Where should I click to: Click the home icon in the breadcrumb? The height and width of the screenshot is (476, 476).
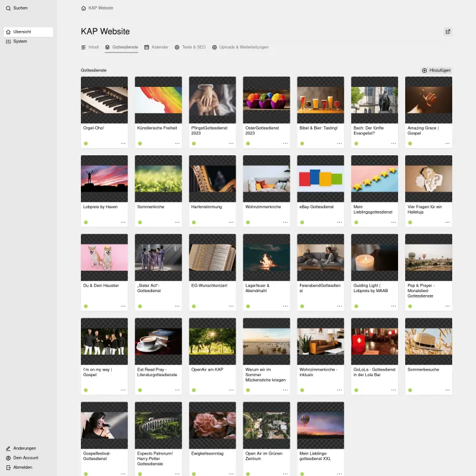pos(83,8)
